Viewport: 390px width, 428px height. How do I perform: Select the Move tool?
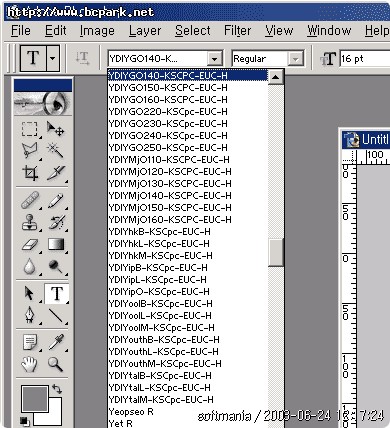[55, 129]
